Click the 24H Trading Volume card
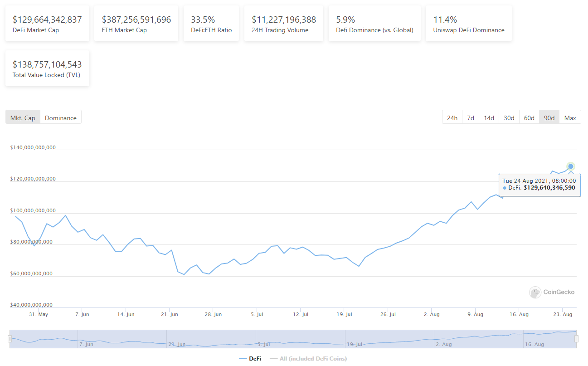The height and width of the screenshot is (366, 588). point(284,24)
